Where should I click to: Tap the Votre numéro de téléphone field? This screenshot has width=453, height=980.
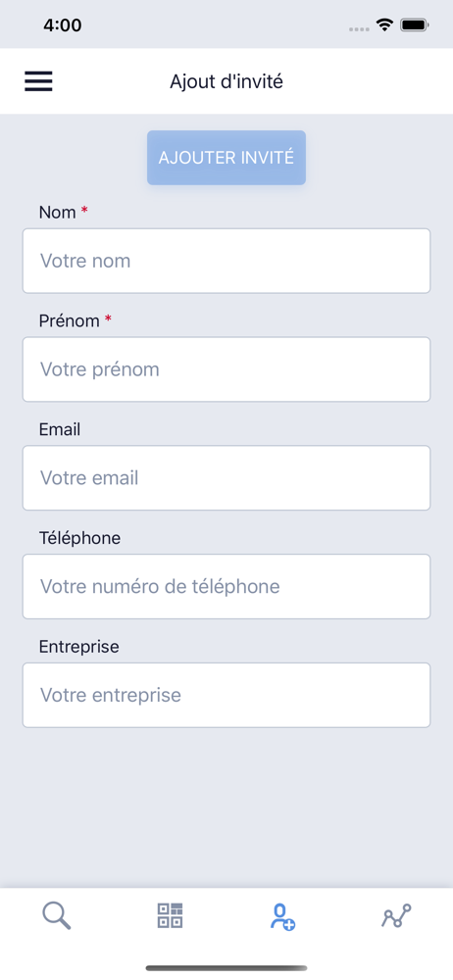226,587
